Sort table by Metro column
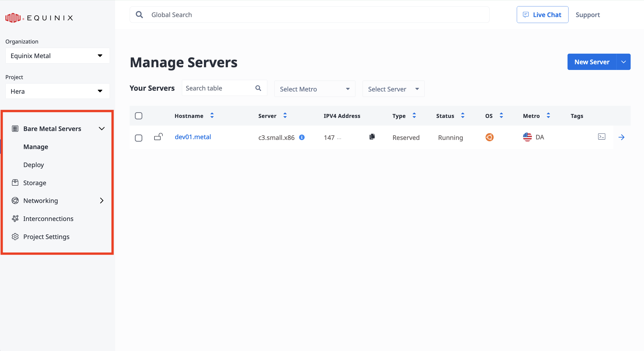Image resolution: width=644 pixels, height=351 pixels. 548,116
